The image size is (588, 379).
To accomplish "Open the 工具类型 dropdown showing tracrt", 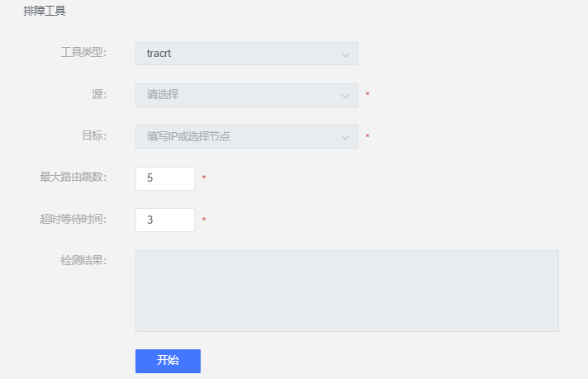I will coord(247,54).
